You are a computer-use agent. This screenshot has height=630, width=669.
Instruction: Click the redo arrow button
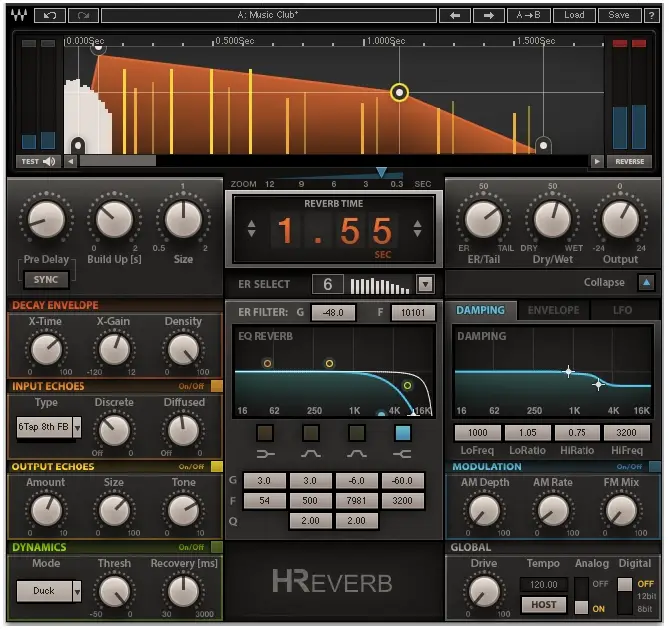84,15
